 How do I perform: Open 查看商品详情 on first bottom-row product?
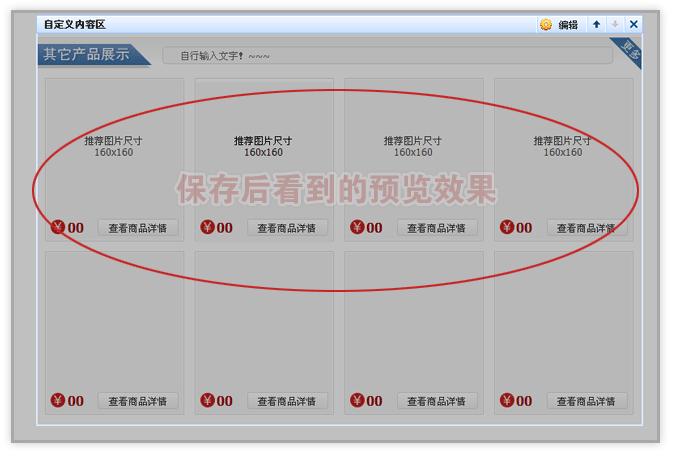[138, 401]
